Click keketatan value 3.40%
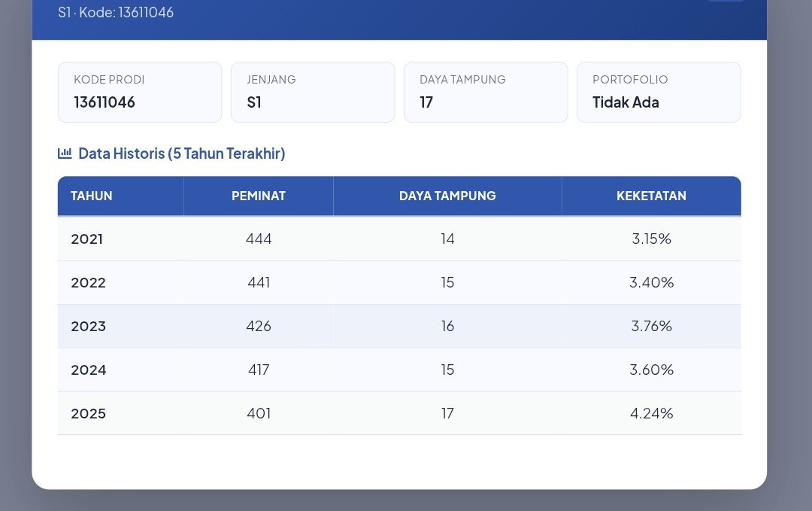Image resolution: width=812 pixels, height=511 pixels. point(651,282)
